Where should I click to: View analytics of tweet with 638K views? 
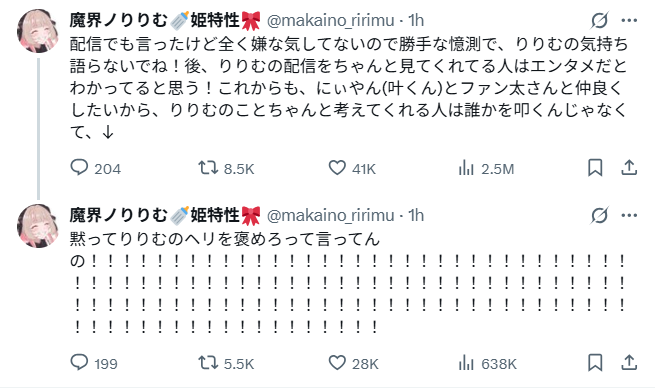[x=487, y=363]
